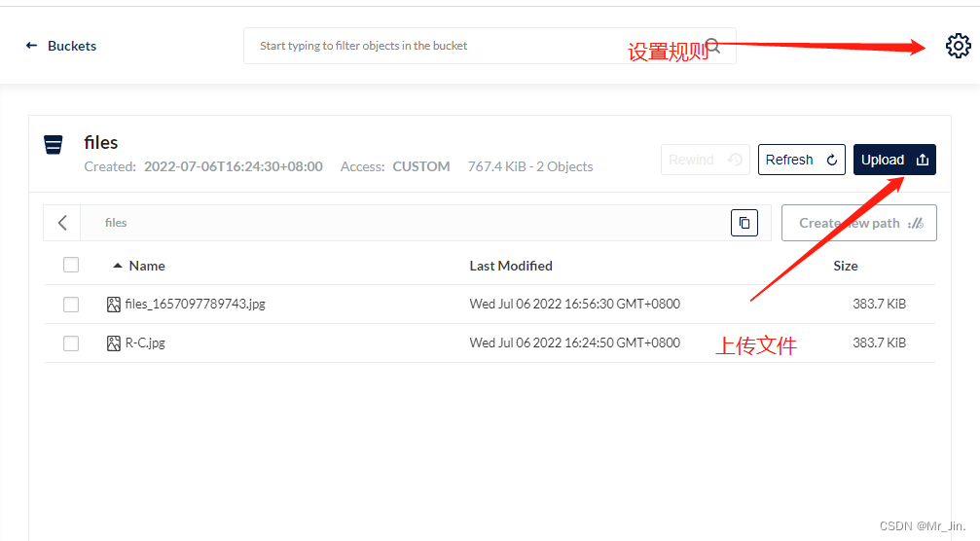980x541 pixels.
Task: Upload a file to the bucket
Action: click(x=894, y=160)
